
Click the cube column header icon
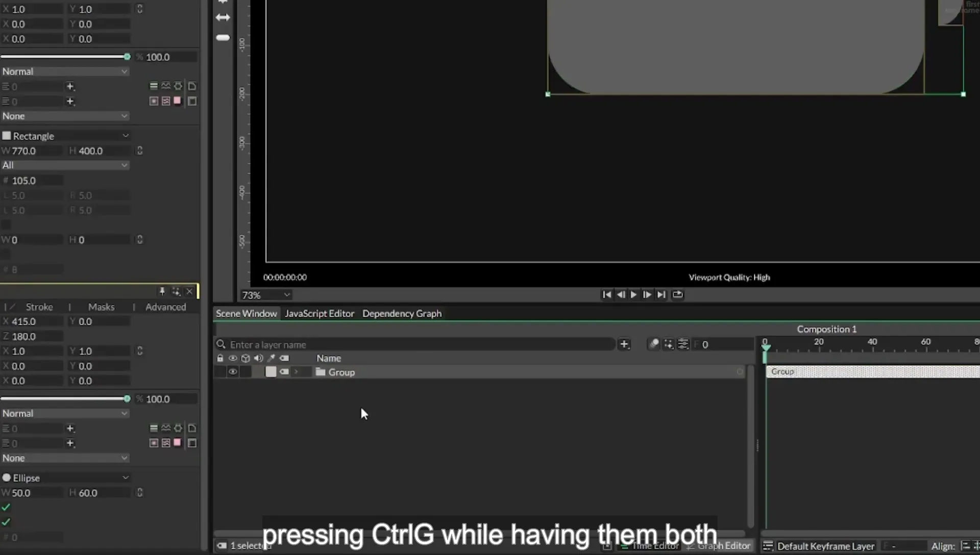(x=246, y=358)
